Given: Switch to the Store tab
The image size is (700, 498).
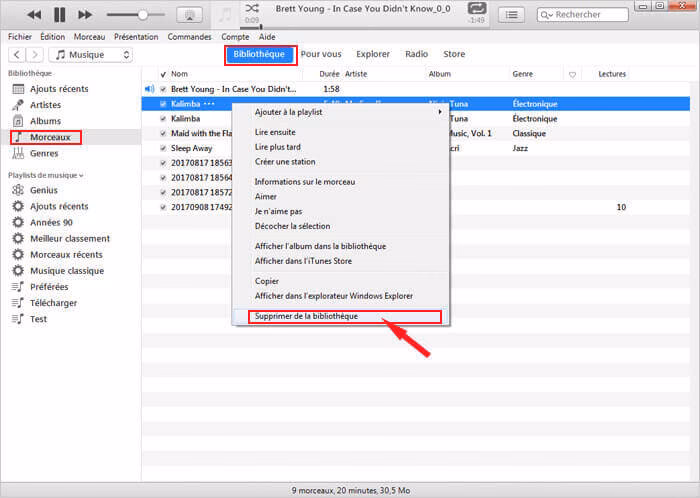Looking at the screenshot, I should click(454, 54).
